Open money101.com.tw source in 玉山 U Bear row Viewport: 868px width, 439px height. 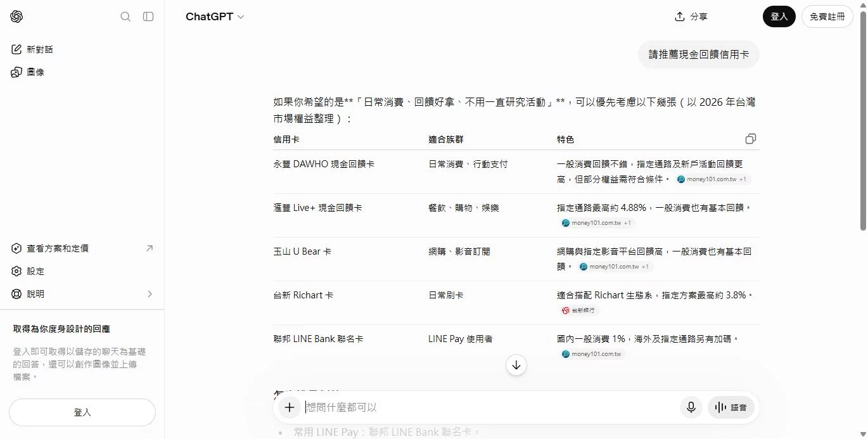point(615,267)
